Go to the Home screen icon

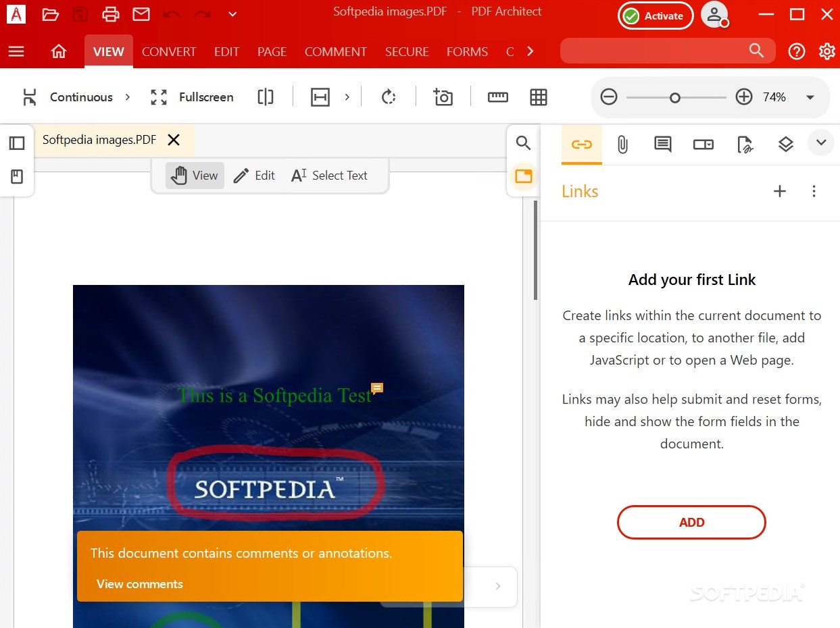click(59, 51)
